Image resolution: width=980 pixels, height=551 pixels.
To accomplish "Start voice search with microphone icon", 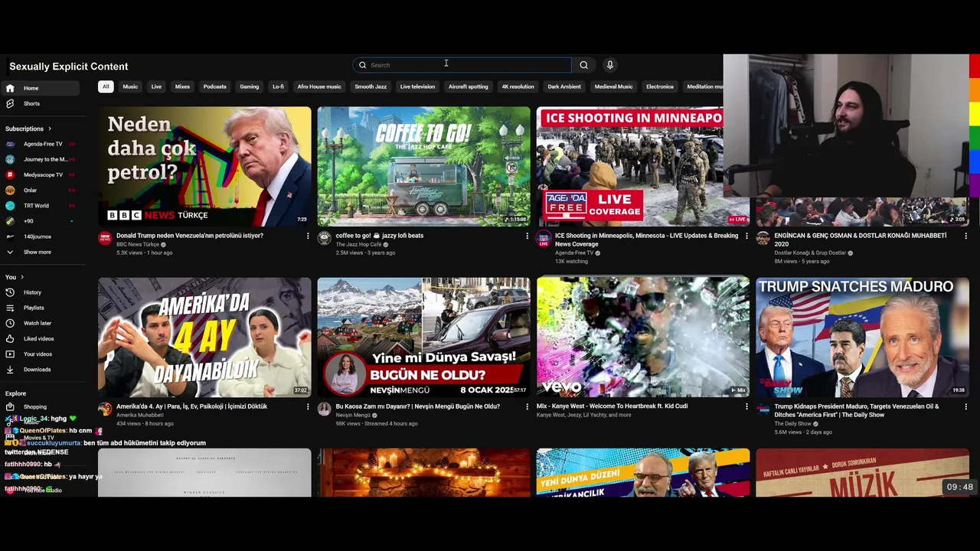I will coord(609,65).
